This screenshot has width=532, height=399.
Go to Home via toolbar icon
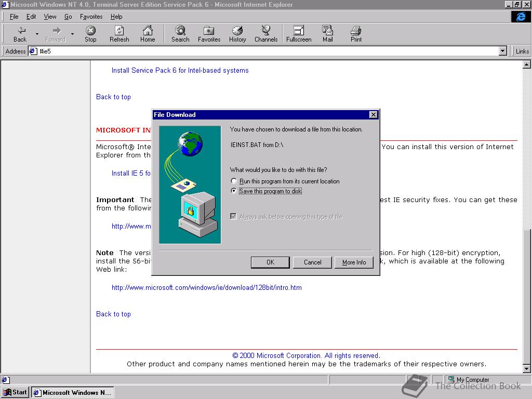tap(148, 34)
